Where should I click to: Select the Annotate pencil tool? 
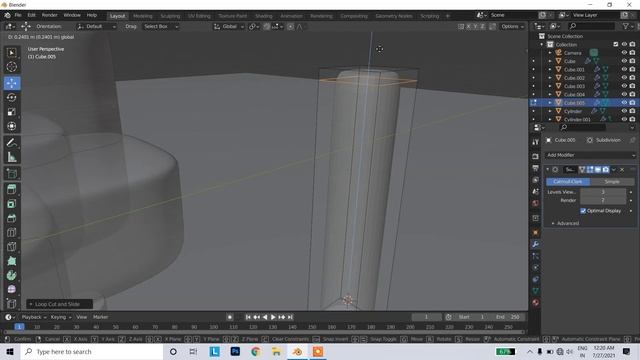click(11, 142)
